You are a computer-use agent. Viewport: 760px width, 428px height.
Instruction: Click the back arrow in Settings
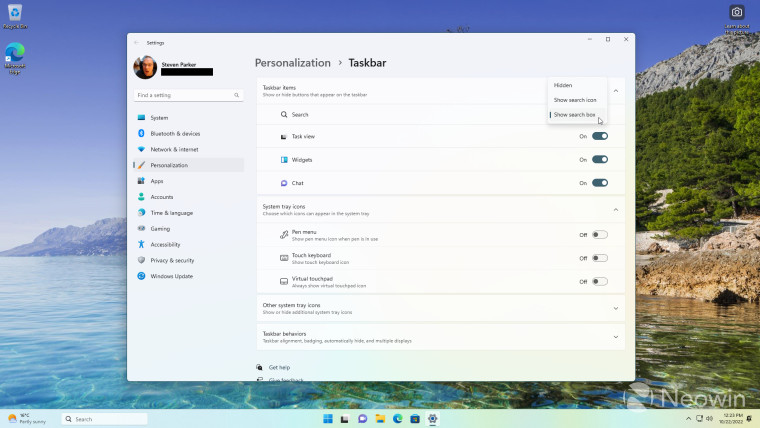point(137,43)
